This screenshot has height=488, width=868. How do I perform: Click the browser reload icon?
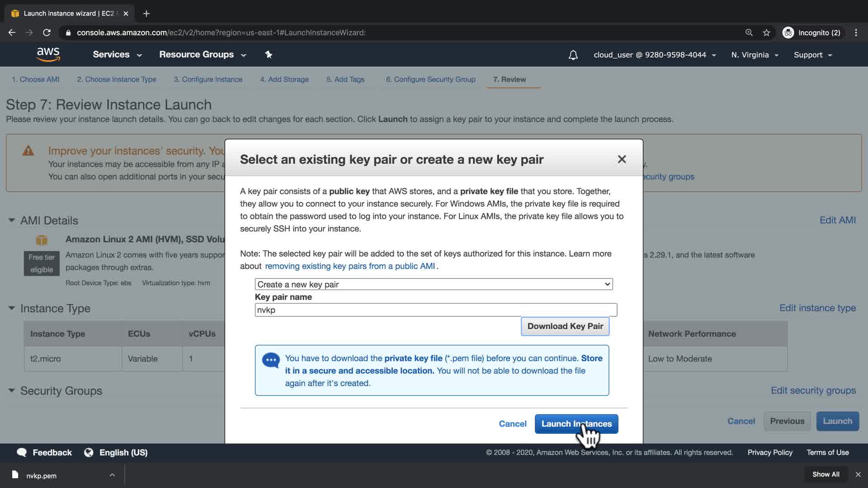click(x=47, y=33)
